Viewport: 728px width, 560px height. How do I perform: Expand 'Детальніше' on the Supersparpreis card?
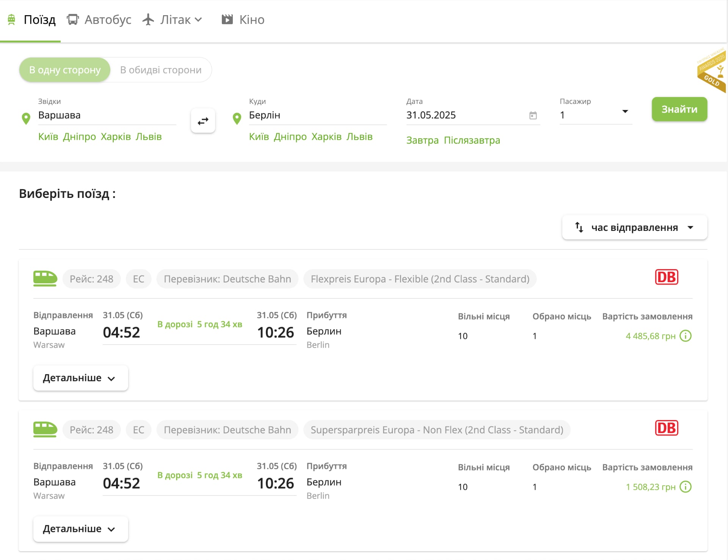point(80,529)
